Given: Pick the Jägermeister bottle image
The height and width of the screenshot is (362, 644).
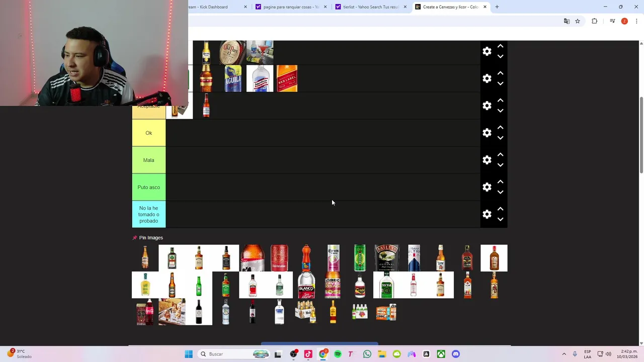Looking at the screenshot, I should (x=172, y=258).
